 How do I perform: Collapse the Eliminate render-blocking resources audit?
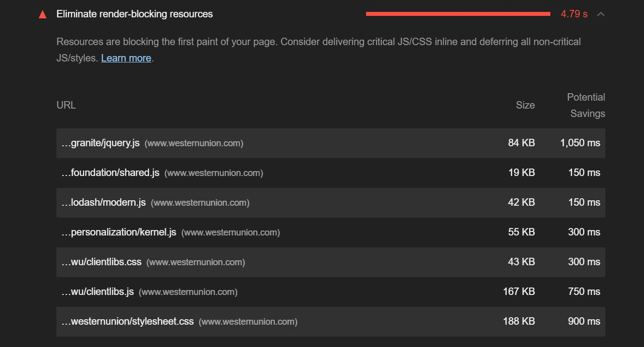coord(601,14)
